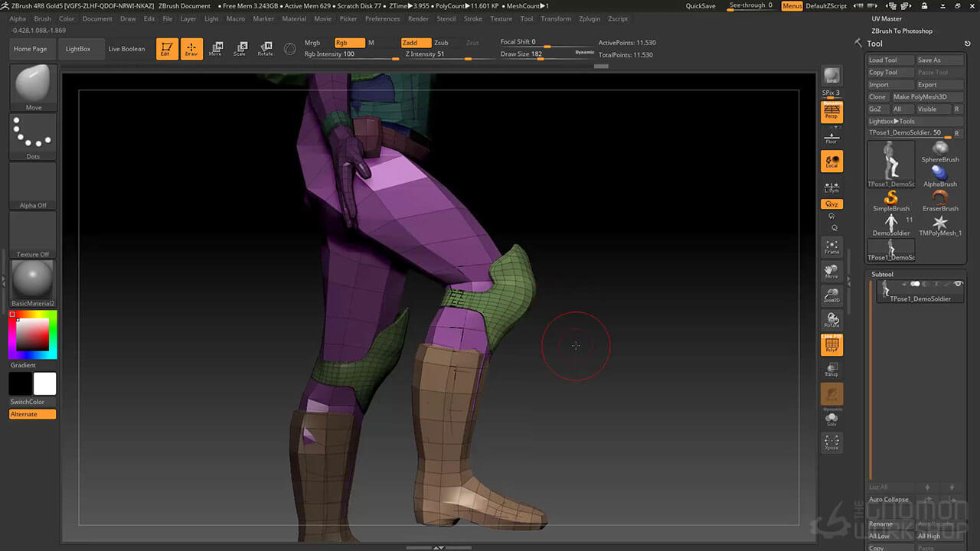This screenshot has width=980, height=551.
Task: Click the Zoom3D navigation icon
Action: coord(831,295)
